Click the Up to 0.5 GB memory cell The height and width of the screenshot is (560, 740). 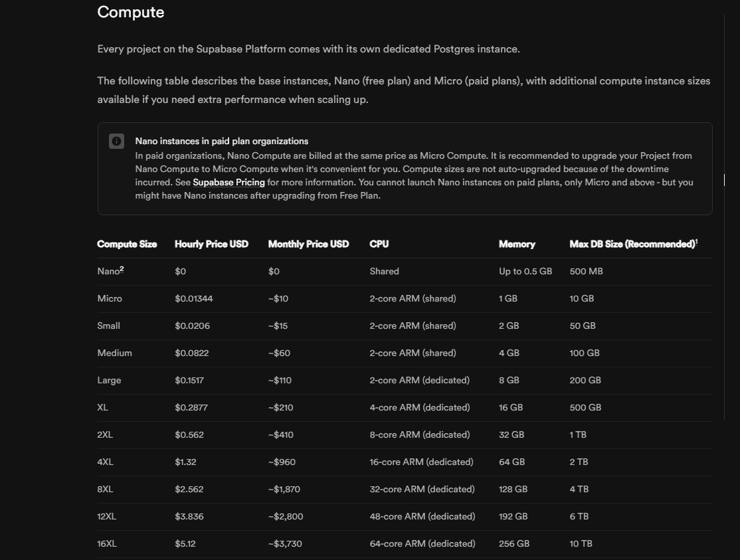[525, 271]
